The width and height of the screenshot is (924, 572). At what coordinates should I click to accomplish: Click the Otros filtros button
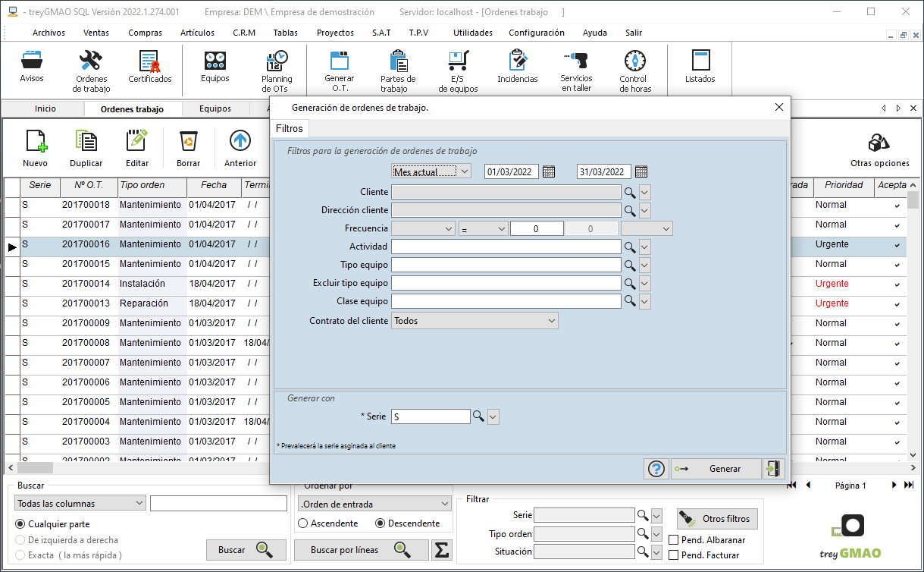pos(717,519)
